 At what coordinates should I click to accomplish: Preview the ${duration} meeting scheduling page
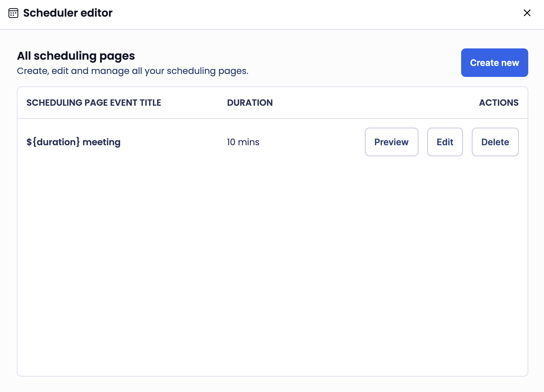pyautogui.click(x=391, y=142)
